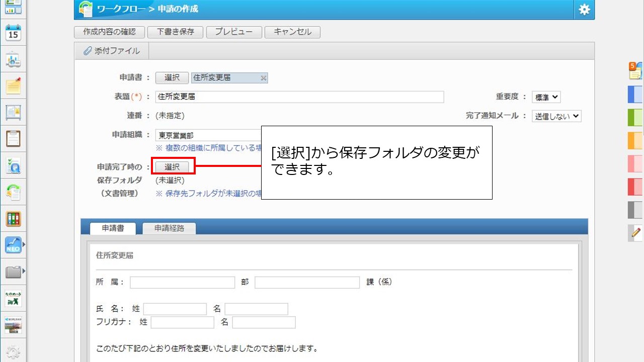
Task: Open the calendar icon showing 15
Action: click(13, 34)
